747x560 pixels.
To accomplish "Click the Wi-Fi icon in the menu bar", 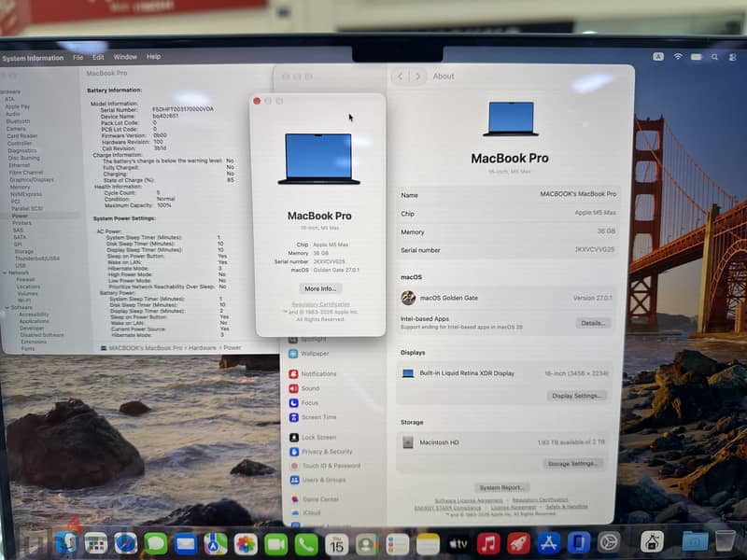I will pyautogui.click(x=678, y=57).
